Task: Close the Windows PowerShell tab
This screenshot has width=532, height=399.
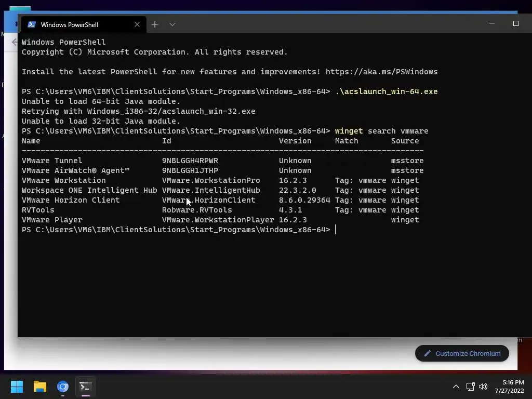Action: tap(137, 24)
